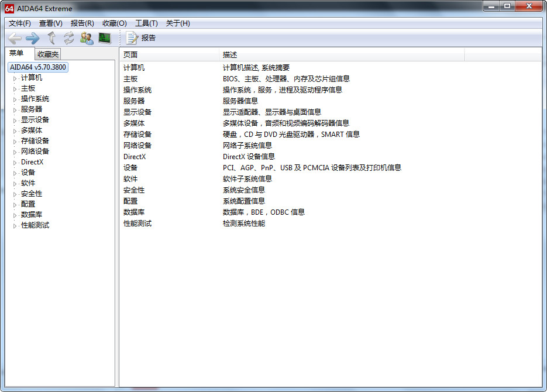547x392 pixels.
Task: Go forward with the right arrow toolbar icon
Action: tap(33, 38)
